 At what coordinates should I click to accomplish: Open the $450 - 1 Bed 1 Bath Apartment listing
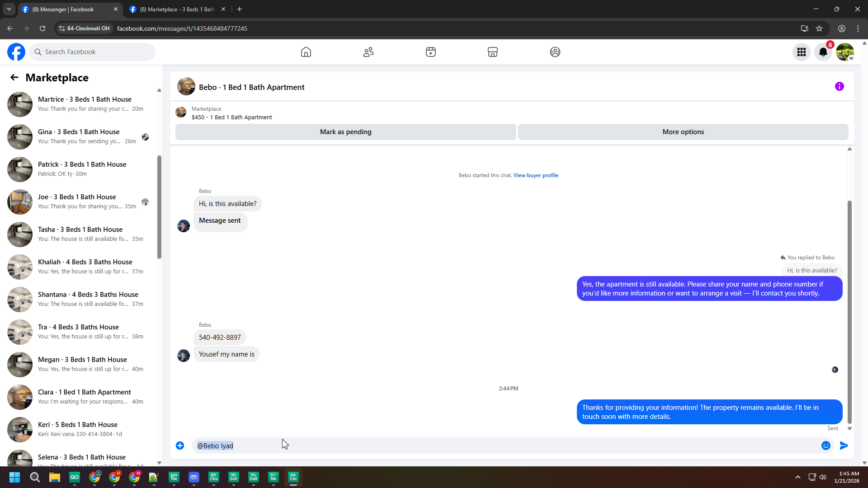click(x=232, y=117)
